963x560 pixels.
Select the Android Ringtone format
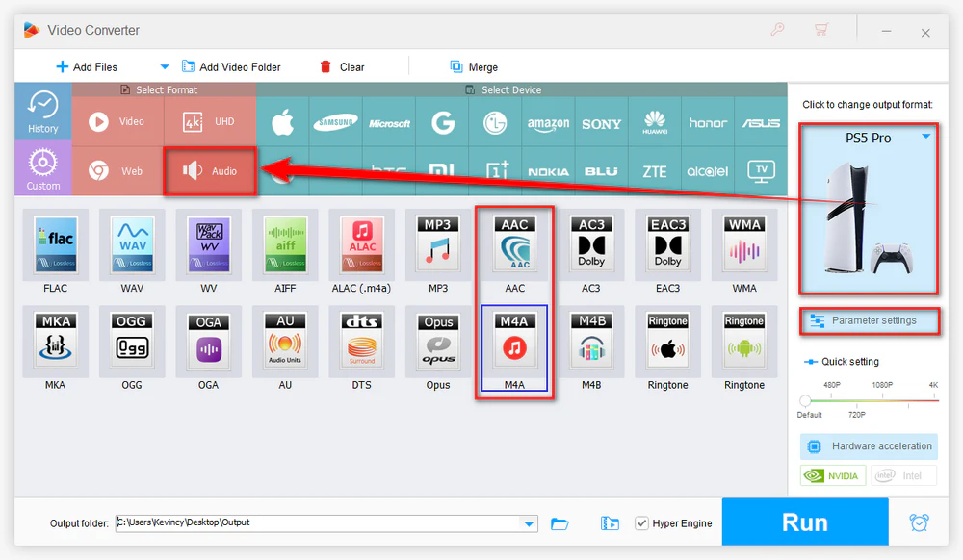click(x=744, y=342)
